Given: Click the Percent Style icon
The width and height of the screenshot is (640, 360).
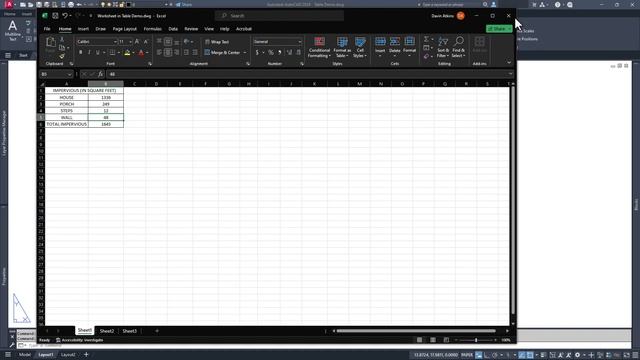Looking at the screenshot, I should point(271,53).
